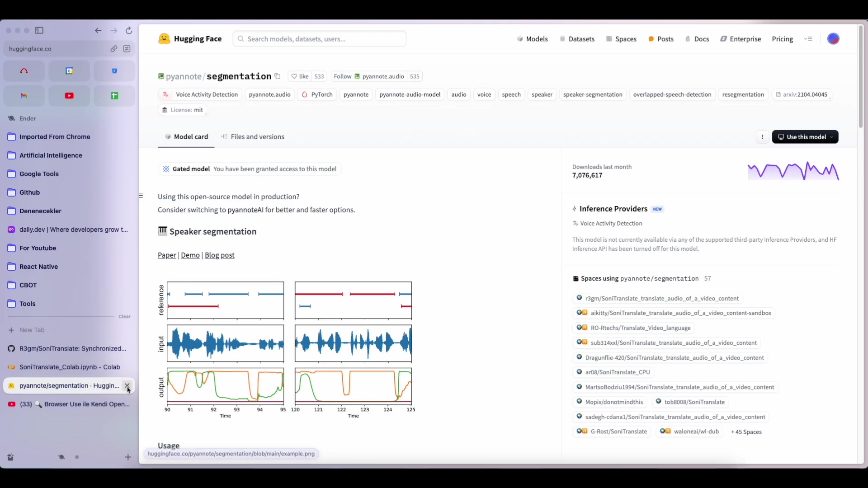Open the R3gm/SoniTranslate GitHub tab
868x488 pixels.
tap(69, 349)
